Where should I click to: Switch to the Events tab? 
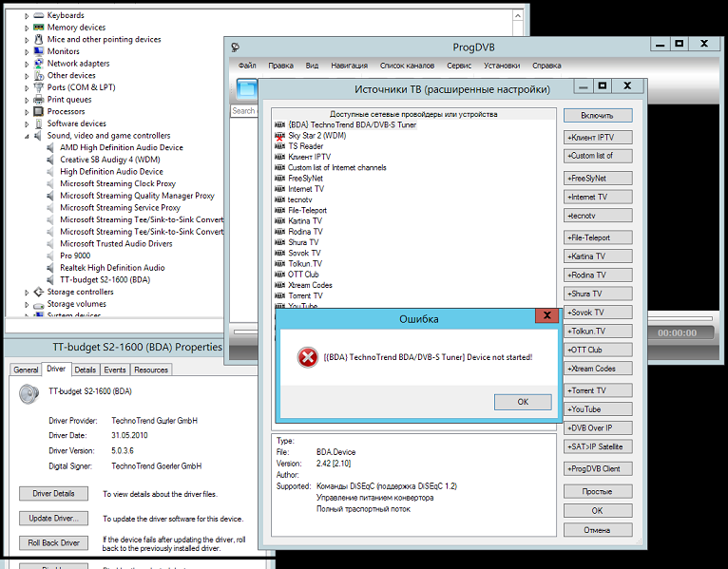click(115, 370)
